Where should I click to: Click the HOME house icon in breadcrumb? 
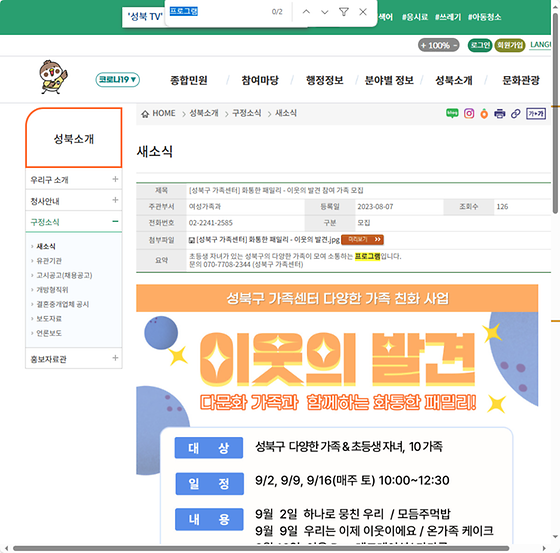(x=145, y=114)
